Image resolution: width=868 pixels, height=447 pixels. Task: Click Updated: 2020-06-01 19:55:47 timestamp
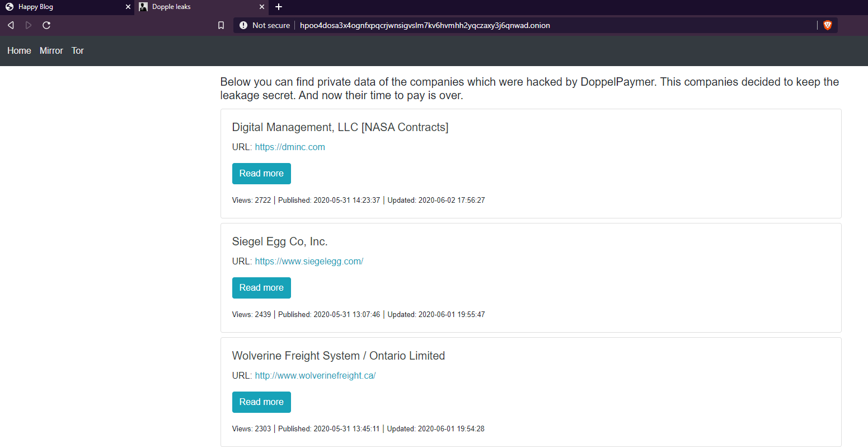click(x=436, y=314)
